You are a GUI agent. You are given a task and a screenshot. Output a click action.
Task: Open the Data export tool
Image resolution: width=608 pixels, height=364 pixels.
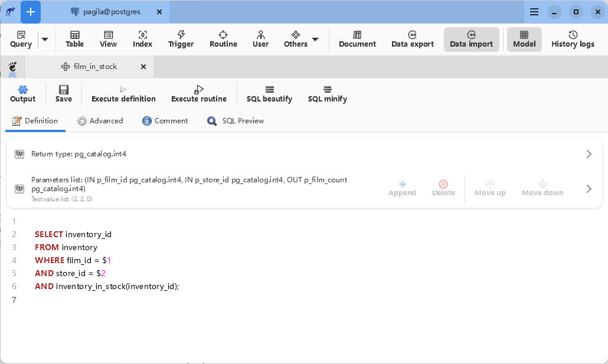coord(412,40)
